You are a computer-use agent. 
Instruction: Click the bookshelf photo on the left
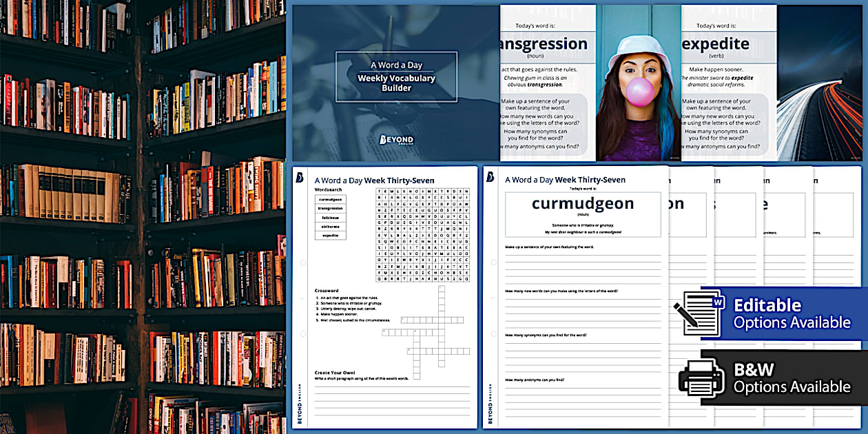coord(143,217)
